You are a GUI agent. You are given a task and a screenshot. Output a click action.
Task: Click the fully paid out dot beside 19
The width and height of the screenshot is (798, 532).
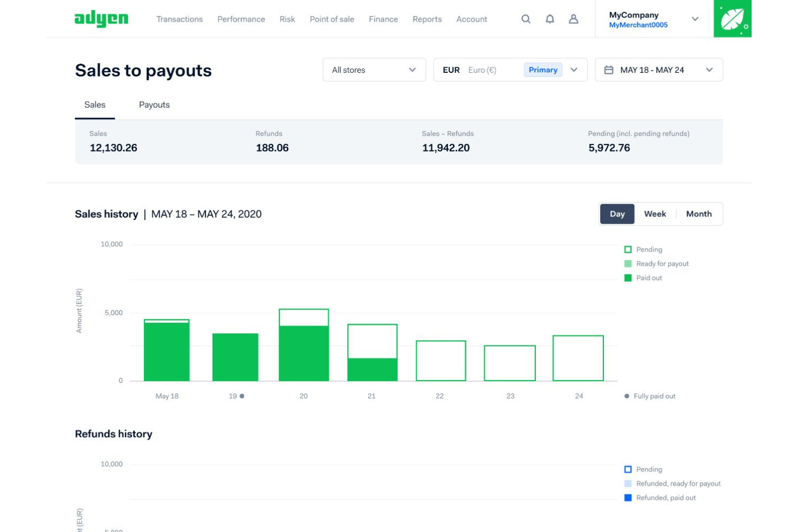click(242, 396)
